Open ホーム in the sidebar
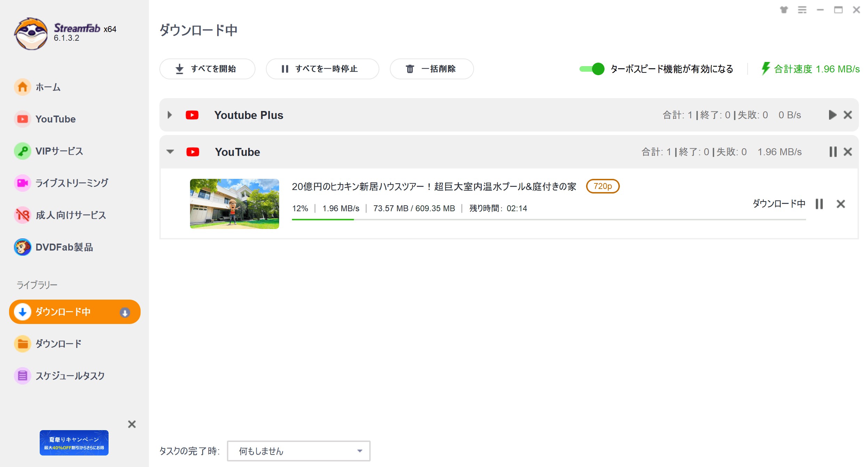 tap(48, 87)
